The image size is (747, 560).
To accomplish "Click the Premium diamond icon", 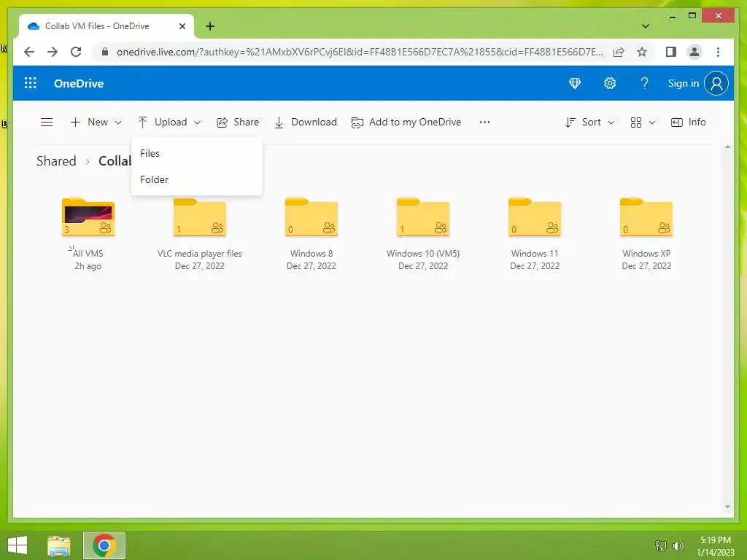I will pyautogui.click(x=575, y=83).
